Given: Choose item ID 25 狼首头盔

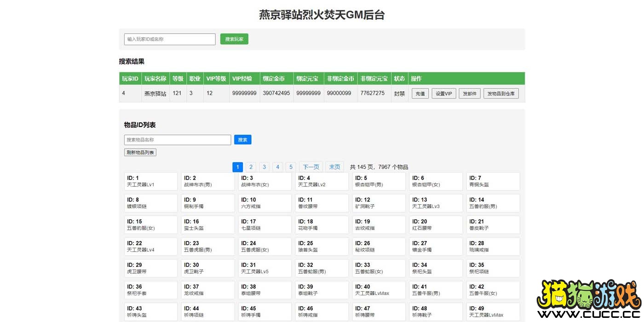Looking at the screenshot, I should coord(322,247).
